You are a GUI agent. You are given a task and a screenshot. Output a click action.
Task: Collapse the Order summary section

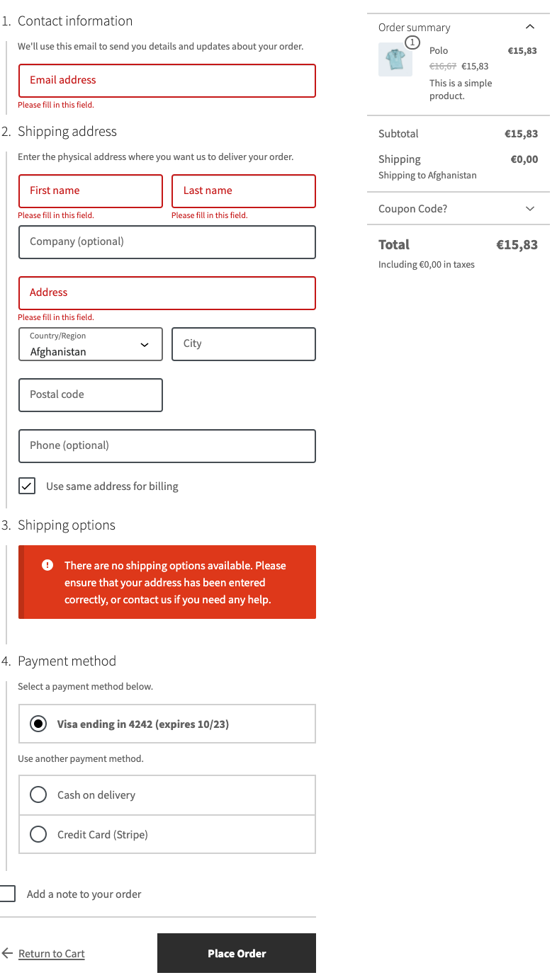[530, 26]
